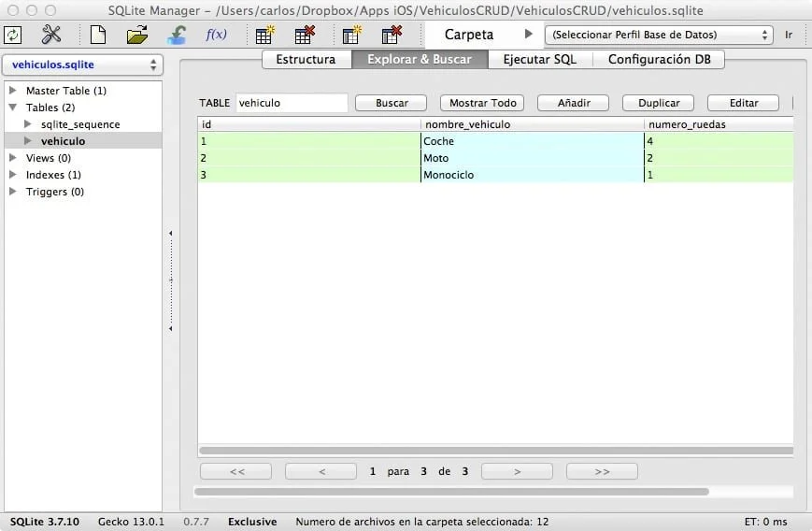Click the sidebar splitter collapse handle
812x531 pixels.
tap(170, 280)
